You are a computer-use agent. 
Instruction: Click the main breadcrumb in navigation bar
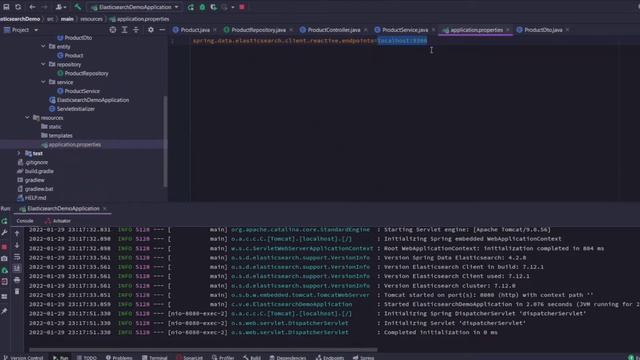67,19
